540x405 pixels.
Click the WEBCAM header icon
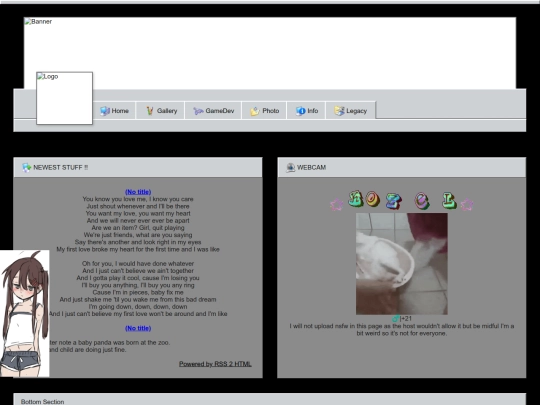[290, 168]
